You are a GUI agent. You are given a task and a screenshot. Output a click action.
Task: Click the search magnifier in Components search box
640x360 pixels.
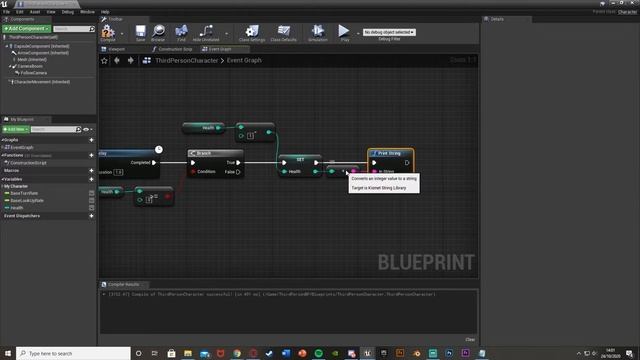tap(92, 29)
